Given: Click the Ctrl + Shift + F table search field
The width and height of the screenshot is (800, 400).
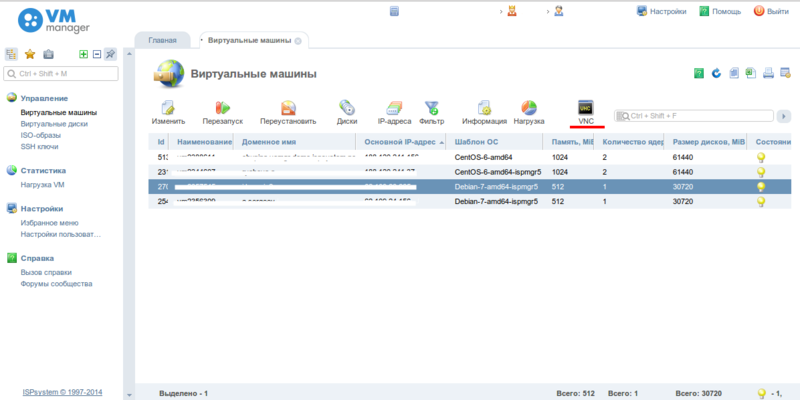Looking at the screenshot, I should click(694, 116).
